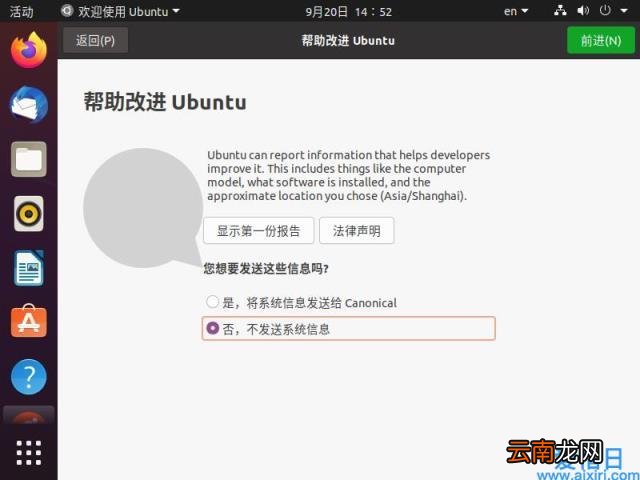This screenshot has height=480, width=640.
Task: Select 否,不发送系统信息 option
Action: 349,328
